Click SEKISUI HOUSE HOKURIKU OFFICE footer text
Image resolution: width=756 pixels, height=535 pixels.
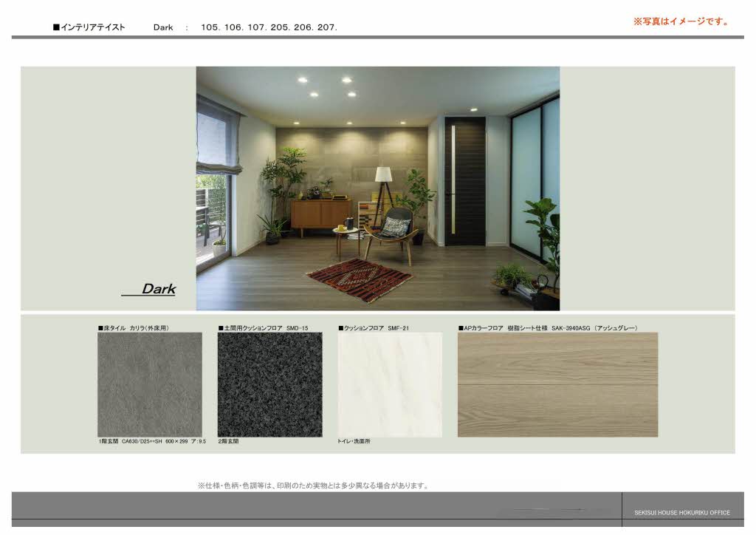[x=682, y=513]
